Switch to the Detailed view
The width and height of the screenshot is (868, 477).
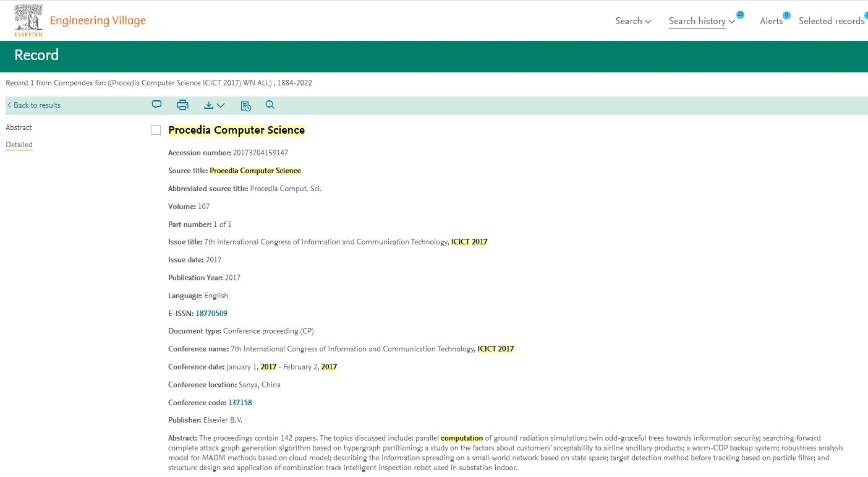[x=19, y=145]
